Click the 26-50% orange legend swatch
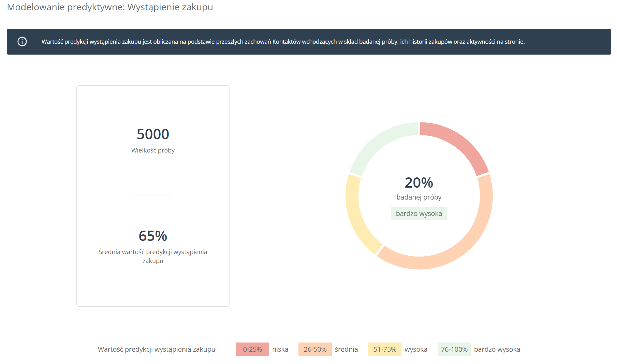617x364 pixels. (x=315, y=349)
